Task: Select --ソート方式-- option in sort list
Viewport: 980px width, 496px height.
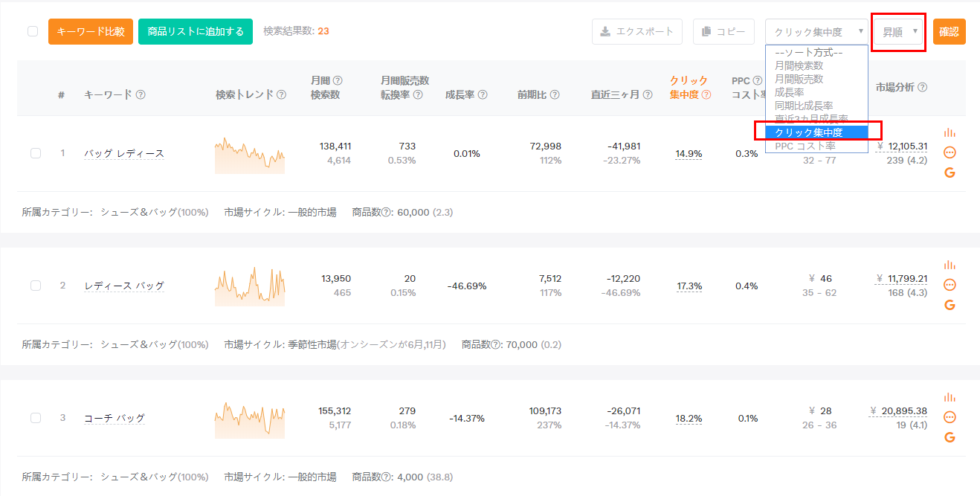Action: coord(816,52)
